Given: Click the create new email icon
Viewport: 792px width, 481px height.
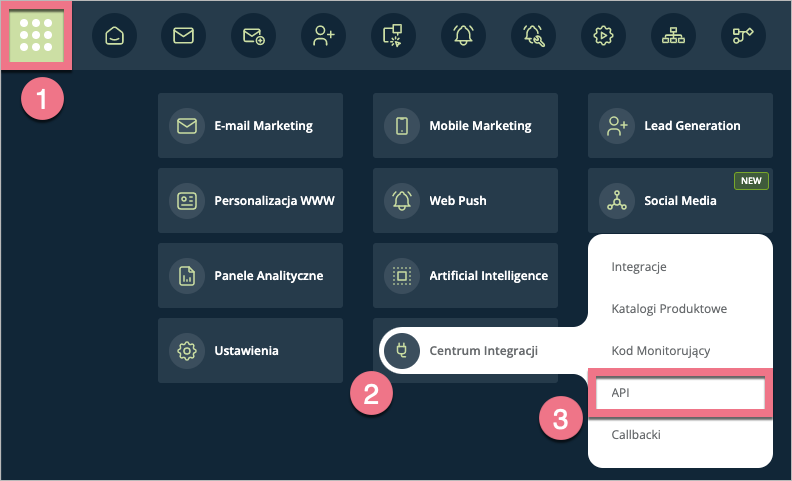Looking at the screenshot, I should tap(253, 35).
